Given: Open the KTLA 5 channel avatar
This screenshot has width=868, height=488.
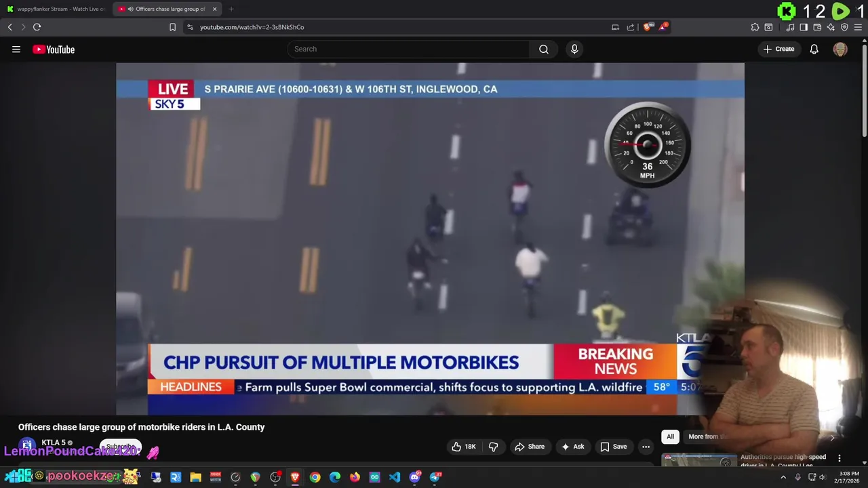Looking at the screenshot, I should tap(26, 445).
